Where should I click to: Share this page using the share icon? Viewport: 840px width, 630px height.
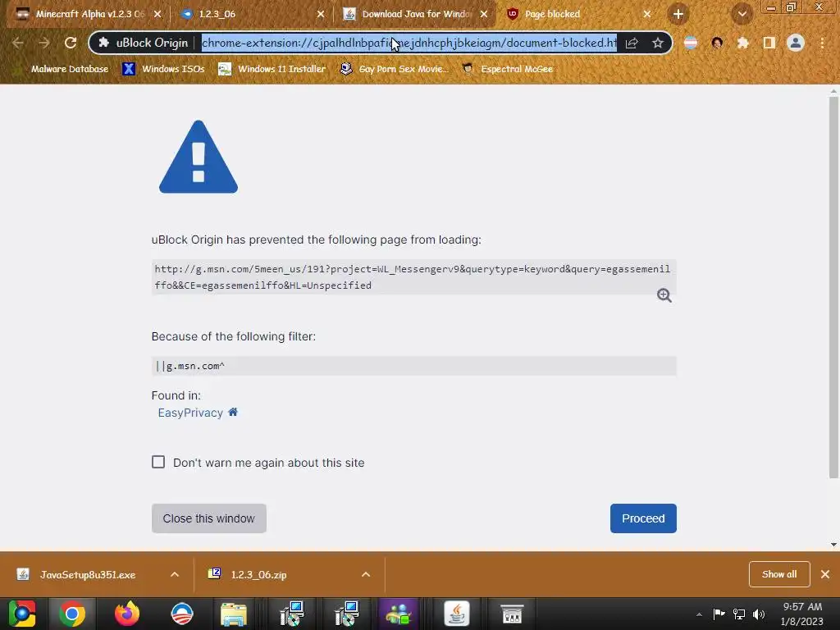click(x=632, y=43)
